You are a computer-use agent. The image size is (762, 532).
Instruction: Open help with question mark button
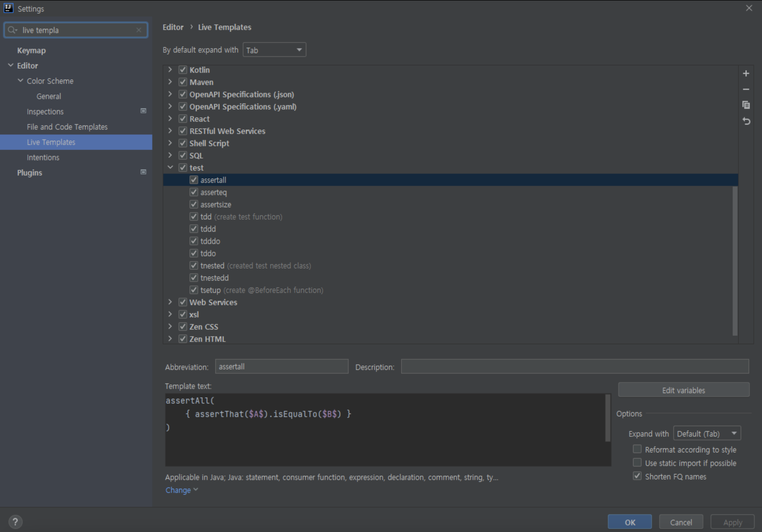point(15,522)
